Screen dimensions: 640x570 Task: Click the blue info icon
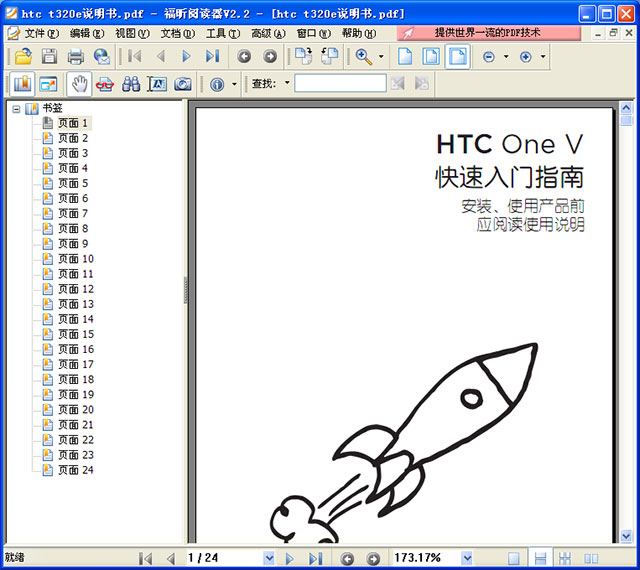click(217, 85)
